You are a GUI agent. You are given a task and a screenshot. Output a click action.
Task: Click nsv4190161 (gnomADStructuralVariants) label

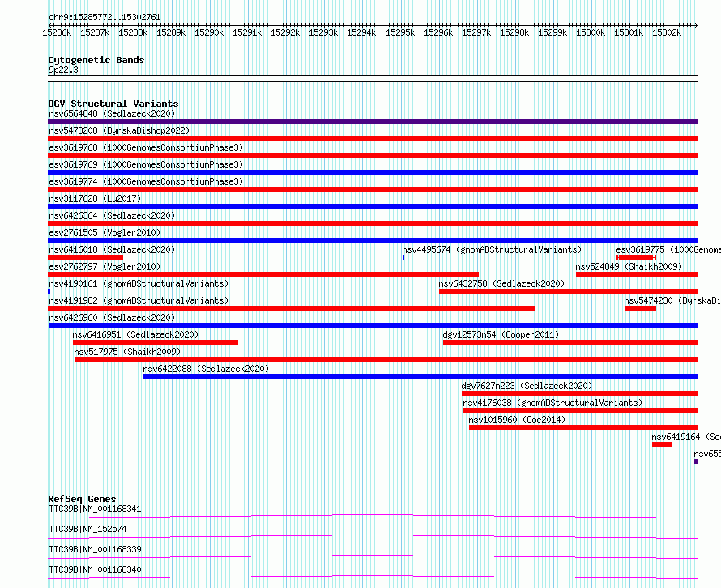(139, 283)
